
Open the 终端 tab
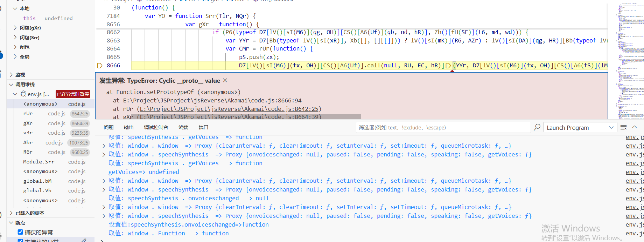(x=183, y=127)
